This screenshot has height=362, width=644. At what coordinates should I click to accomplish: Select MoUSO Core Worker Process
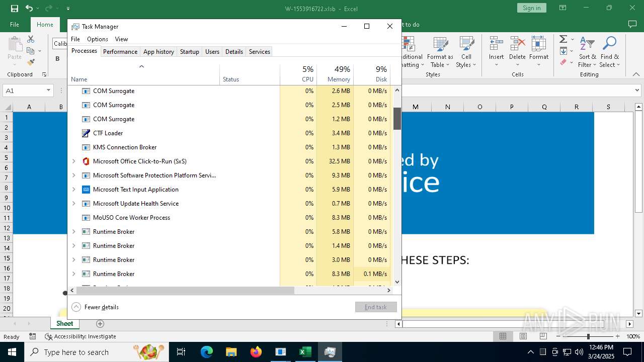tap(230, 218)
